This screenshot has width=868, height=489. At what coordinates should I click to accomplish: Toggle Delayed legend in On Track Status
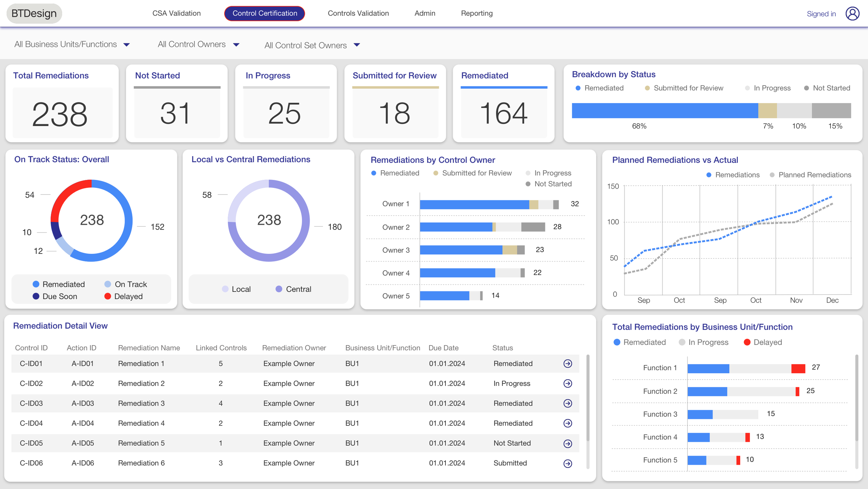pos(124,296)
